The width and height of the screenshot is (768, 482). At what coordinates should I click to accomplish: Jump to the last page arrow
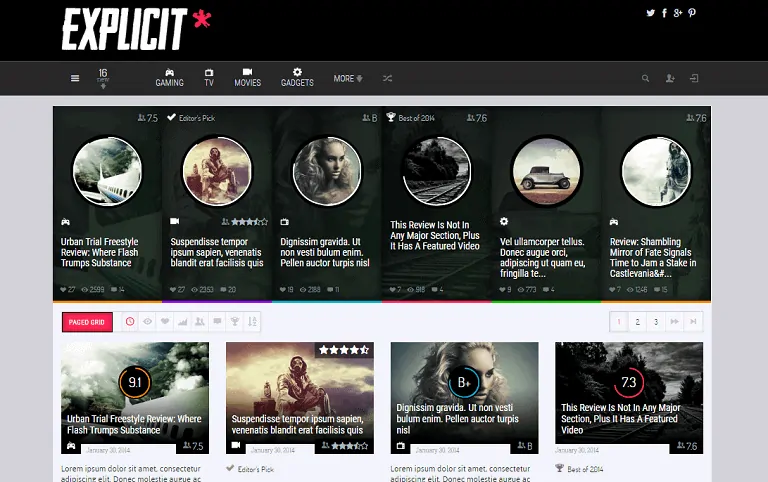(693, 322)
